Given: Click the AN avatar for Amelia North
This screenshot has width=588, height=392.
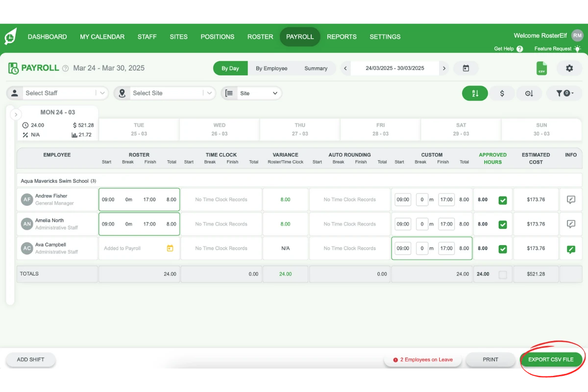Looking at the screenshot, I should (x=27, y=224).
